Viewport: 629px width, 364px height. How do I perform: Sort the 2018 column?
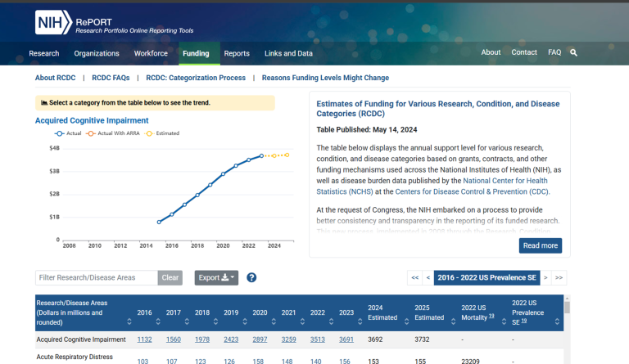point(216,321)
